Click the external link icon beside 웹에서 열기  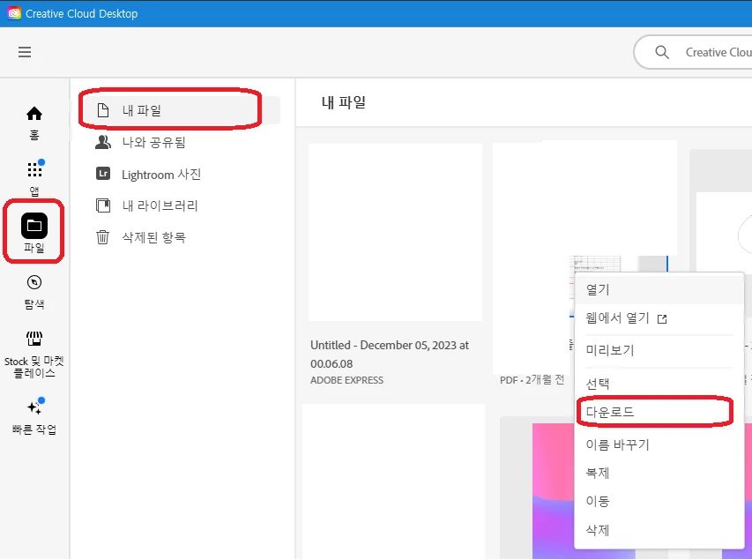662,318
